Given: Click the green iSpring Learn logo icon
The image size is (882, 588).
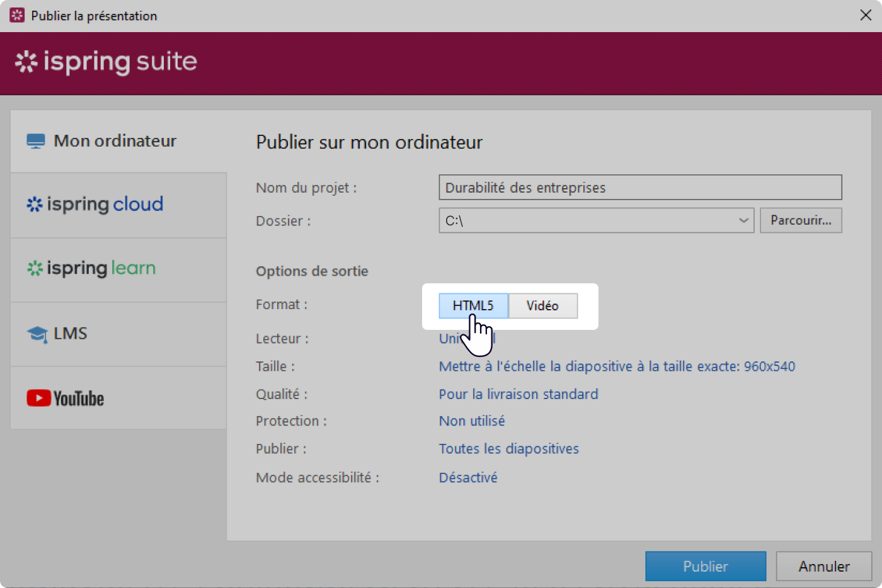Looking at the screenshot, I should click(35, 269).
